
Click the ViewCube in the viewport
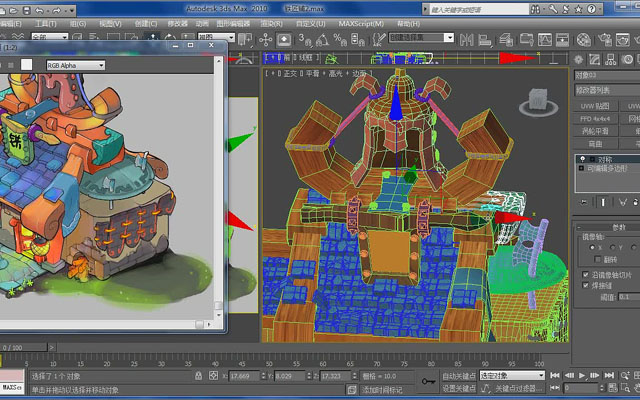pyautogui.click(x=538, y=102)
